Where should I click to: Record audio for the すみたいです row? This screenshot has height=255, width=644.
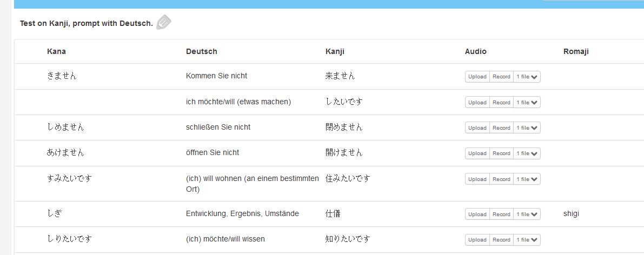(x=501, y=179)
